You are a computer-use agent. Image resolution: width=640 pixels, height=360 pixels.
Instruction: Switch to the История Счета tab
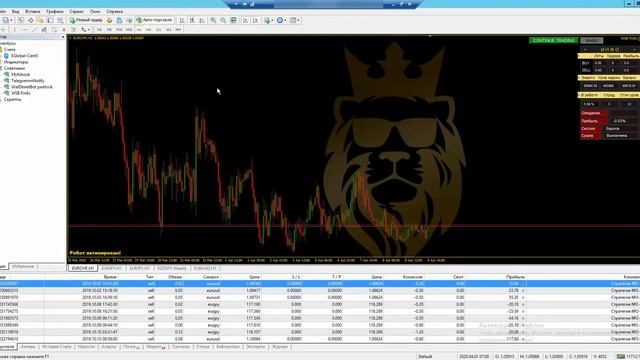pyautogui.click(x=56, y=347)
